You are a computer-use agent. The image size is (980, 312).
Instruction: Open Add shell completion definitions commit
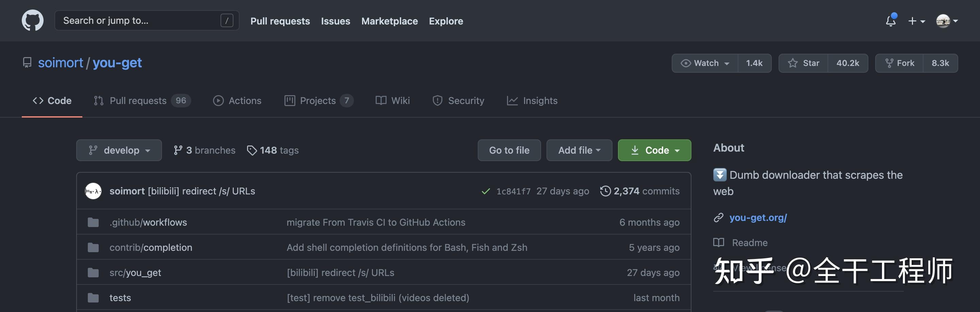407,247
